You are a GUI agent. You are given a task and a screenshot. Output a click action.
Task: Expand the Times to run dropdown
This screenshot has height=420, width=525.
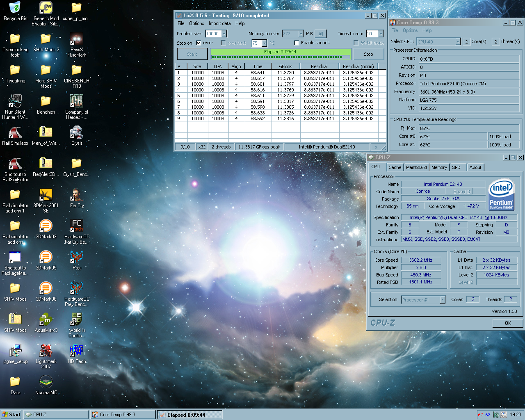tap(381, 34)
